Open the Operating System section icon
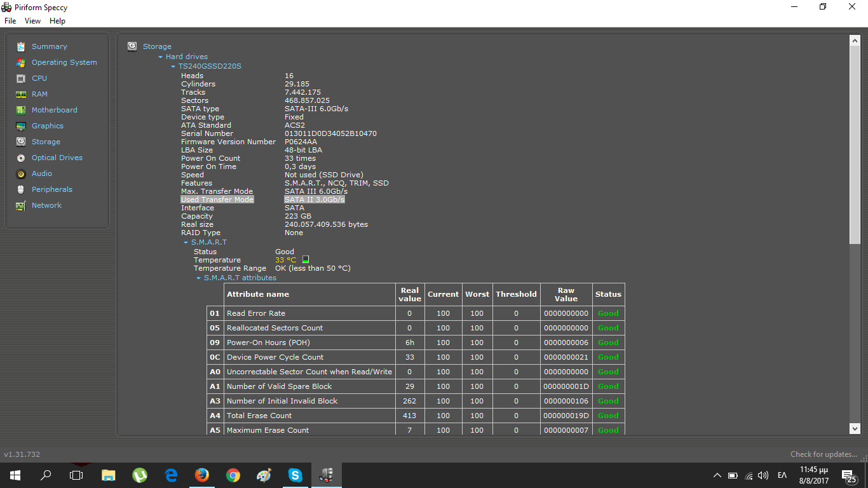Screen dimensions: 868x488 coord(21,62)
